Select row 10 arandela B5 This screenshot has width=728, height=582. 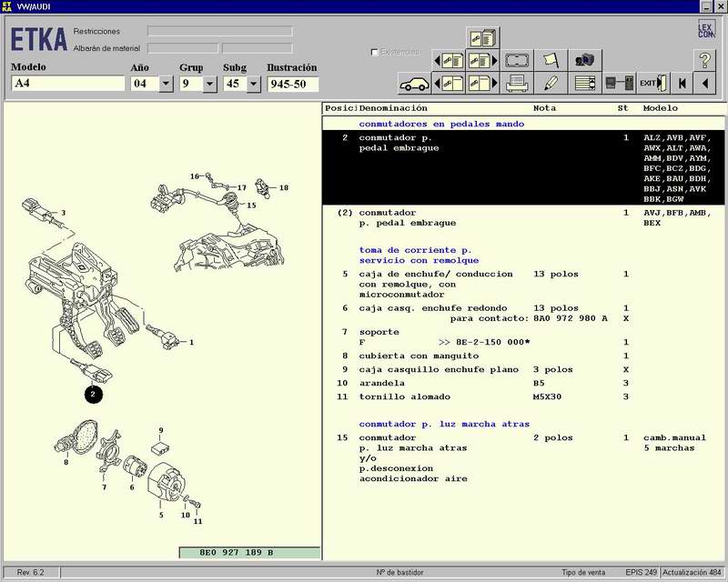click(523, 384)
